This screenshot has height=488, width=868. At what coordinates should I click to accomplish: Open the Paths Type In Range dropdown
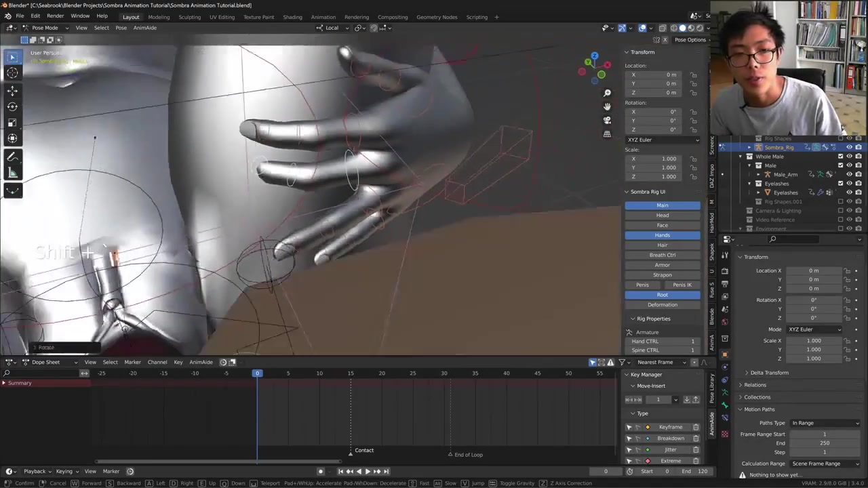point(825,423)
